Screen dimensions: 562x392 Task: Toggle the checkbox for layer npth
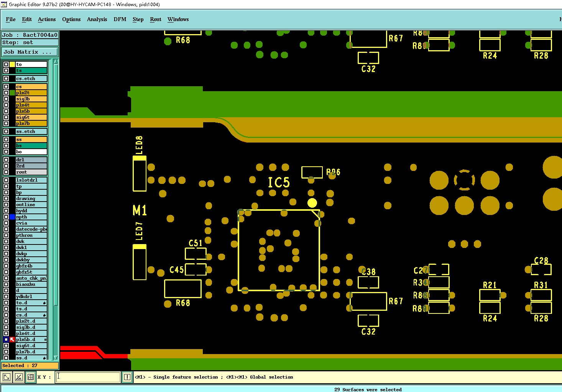coord(6,217)
